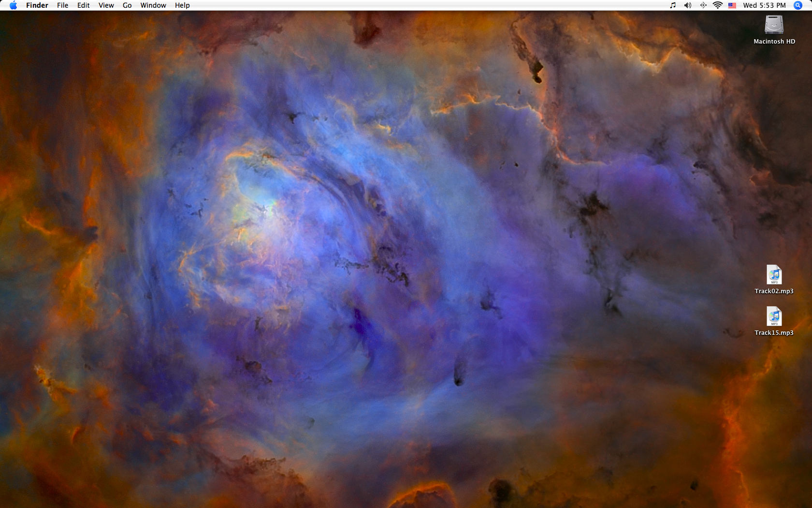Select the Macintosh HD drive icon
812x508 pixels.
774,25
